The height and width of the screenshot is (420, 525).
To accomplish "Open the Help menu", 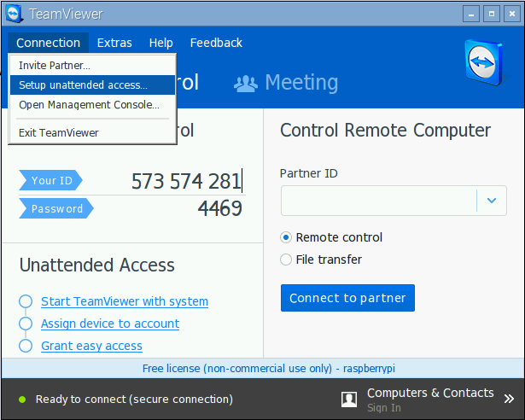I will pyautogui.click(x=161, y=43).
